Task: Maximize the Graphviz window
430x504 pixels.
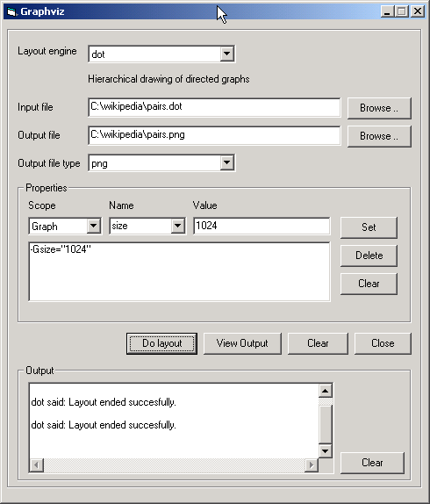Action: tap(402, 11)
